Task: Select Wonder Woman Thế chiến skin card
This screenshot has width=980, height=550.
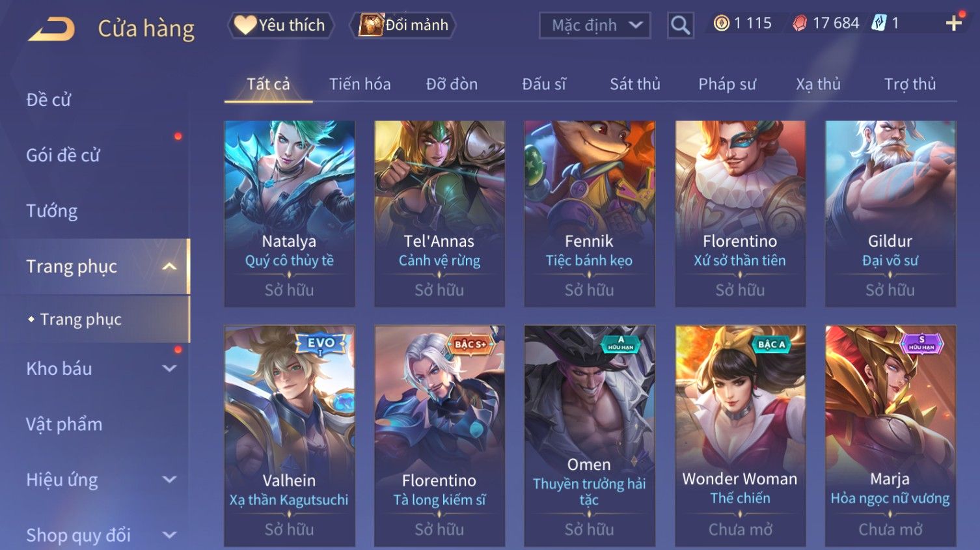Action: [x=740, y=435]
